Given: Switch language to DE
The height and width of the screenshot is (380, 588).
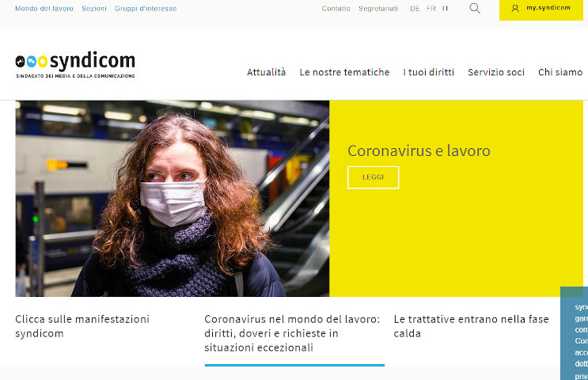Looking at the screenshot, I should pyautogui.click(x=415, y=8).
